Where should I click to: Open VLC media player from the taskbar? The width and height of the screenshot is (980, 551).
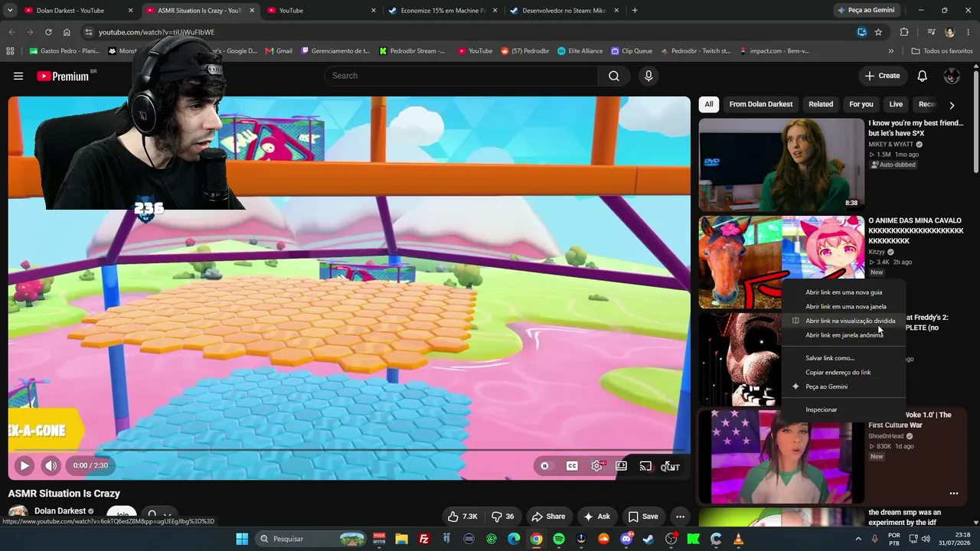point(738,539)
